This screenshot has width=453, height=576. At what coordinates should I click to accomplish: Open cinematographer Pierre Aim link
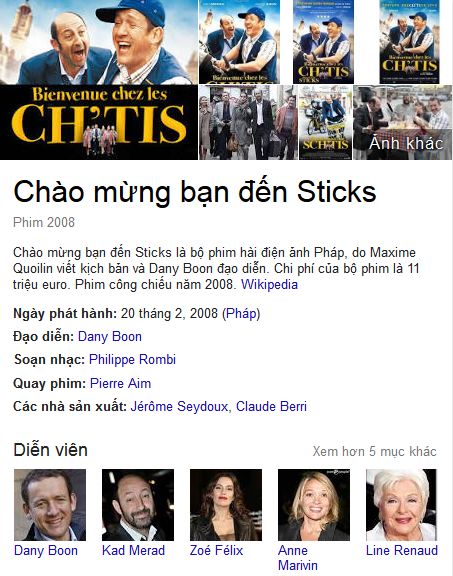coord(121,383)
